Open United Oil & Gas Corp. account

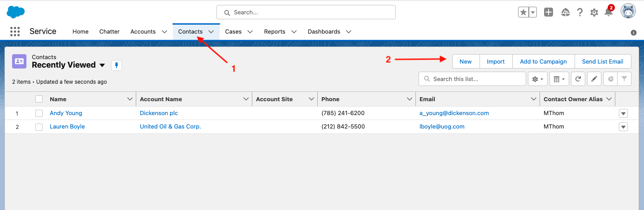point(170,127)
